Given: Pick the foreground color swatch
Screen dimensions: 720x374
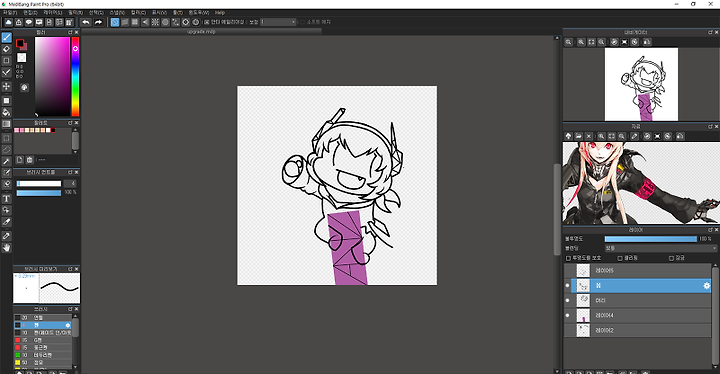Looking at the screenshot, I should [20, 43].
